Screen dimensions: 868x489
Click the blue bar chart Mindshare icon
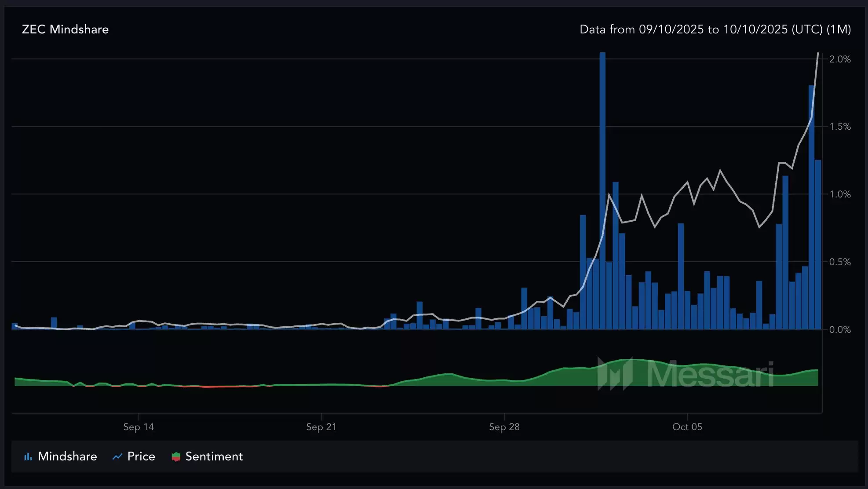(x=28, y=456)
